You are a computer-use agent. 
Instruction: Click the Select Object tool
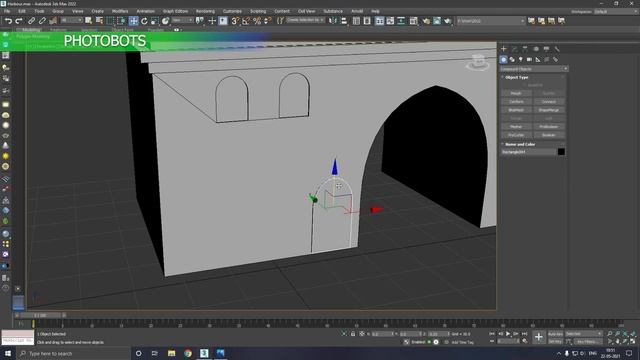pyautogui.click(x=88, y=21)
